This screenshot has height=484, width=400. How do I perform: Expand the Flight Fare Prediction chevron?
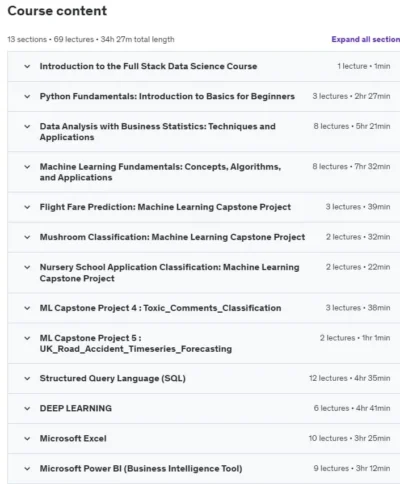27,207
